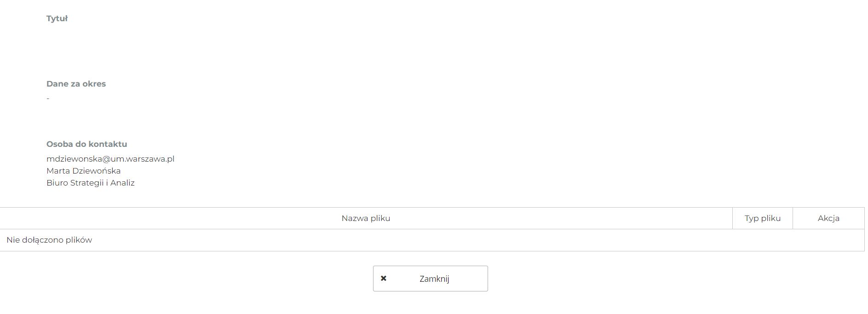Click the Typ pliku column header
The image size is (868, 314).
(762, 218)
